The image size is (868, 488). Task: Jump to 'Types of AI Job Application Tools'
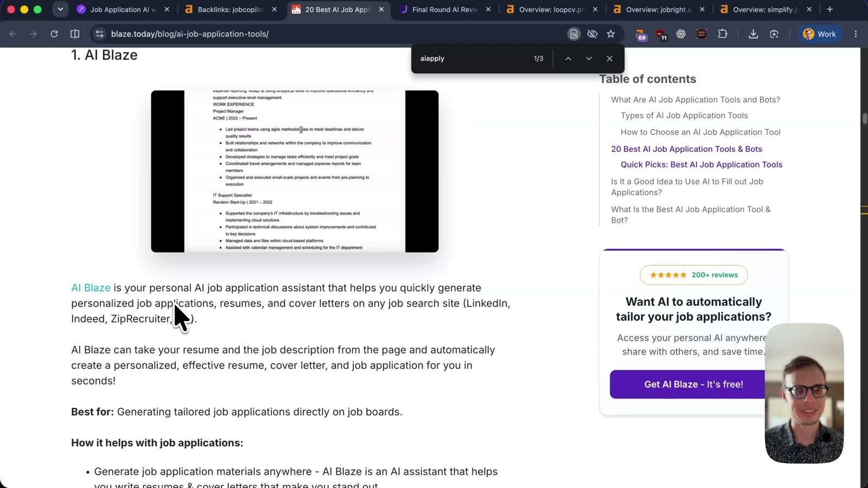[684, 115]
